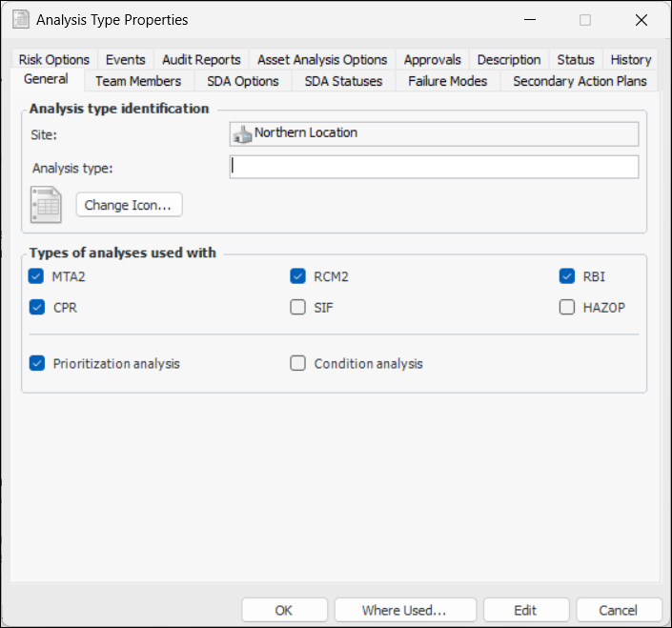672x628 pixels.
Task: Confirm with the OK button
Action: (x=283, y=610)
